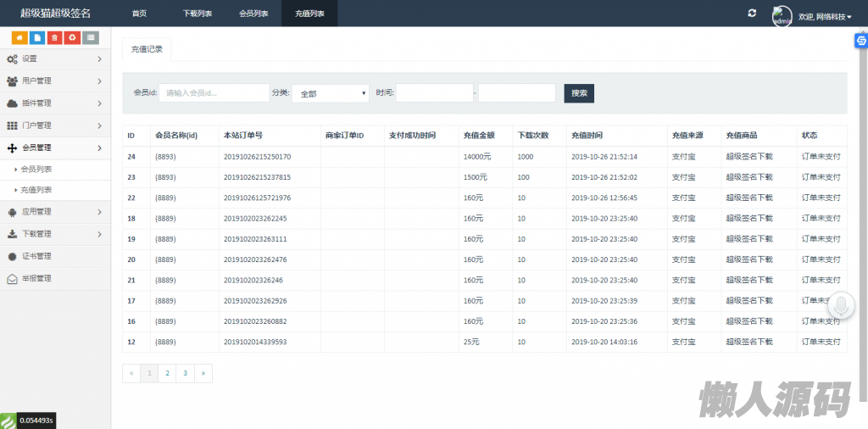Click the gray list shortcut icon
Viewport: 868px width, 429px height.
click(91, 37)
